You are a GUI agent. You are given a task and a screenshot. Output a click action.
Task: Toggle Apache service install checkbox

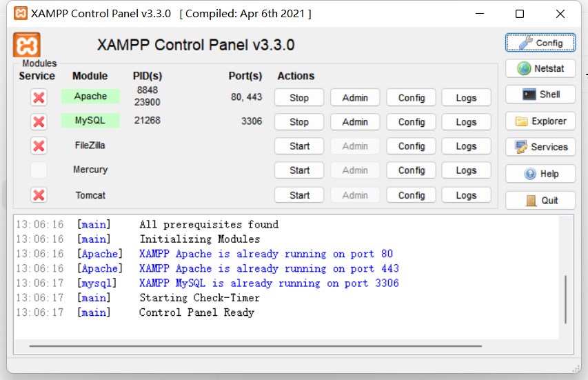pos(39,97)
